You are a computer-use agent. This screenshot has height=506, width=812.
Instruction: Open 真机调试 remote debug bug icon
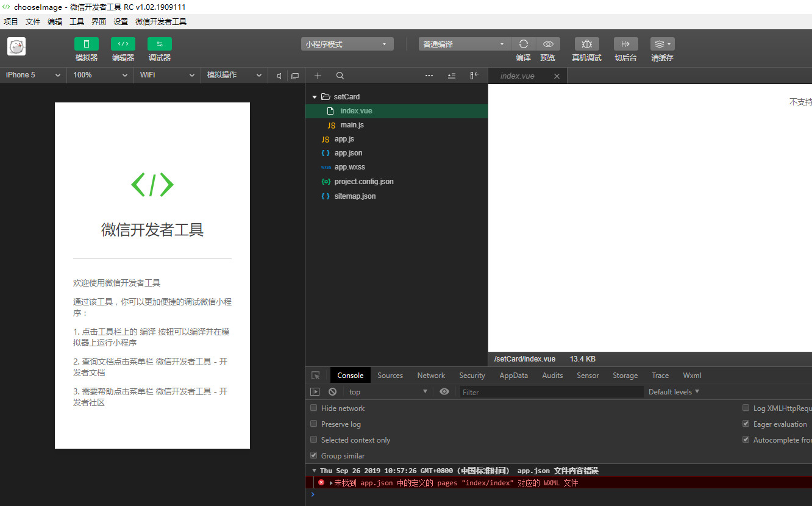(x=587, y=44)
